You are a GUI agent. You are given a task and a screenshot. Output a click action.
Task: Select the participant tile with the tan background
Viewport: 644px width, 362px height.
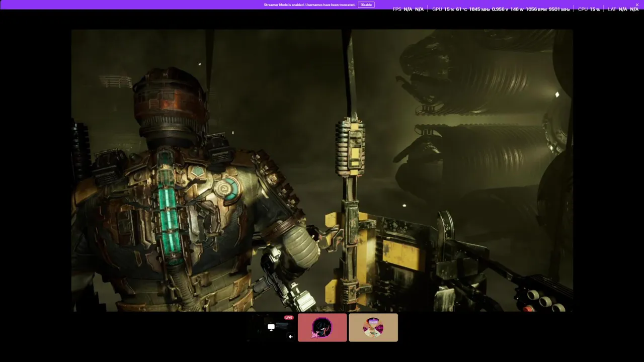tap(373, 327)
